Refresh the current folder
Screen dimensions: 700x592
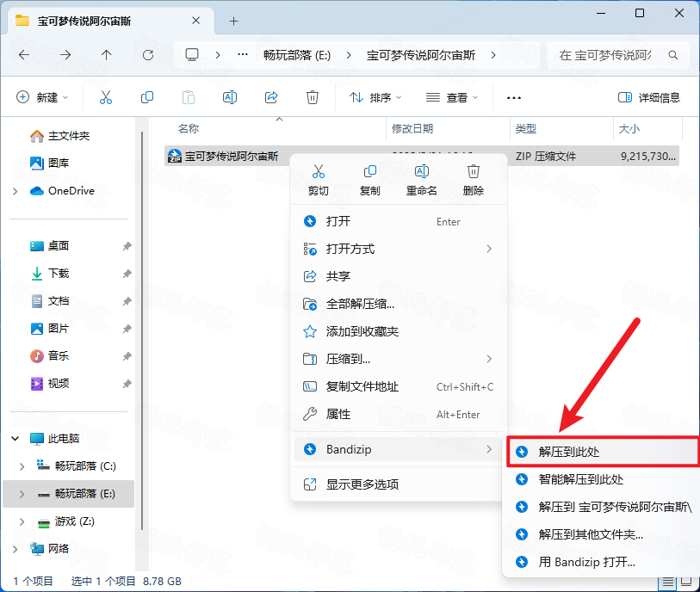[x=148, y=55]
